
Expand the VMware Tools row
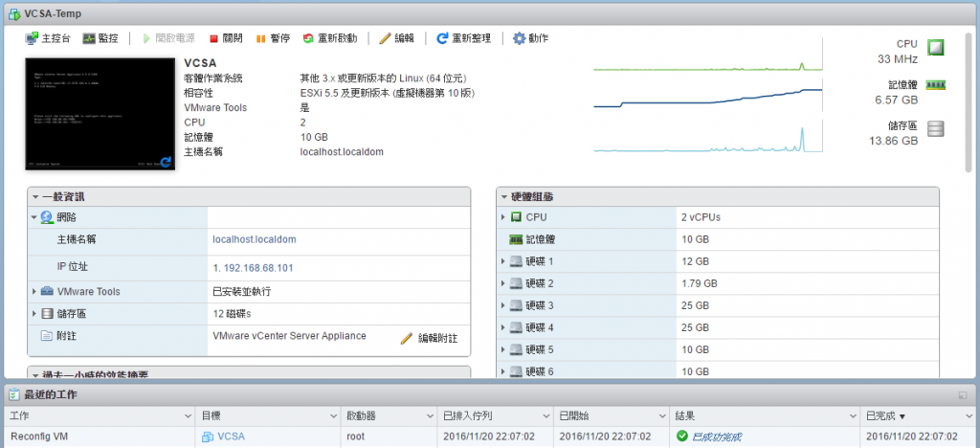point(34,292)
